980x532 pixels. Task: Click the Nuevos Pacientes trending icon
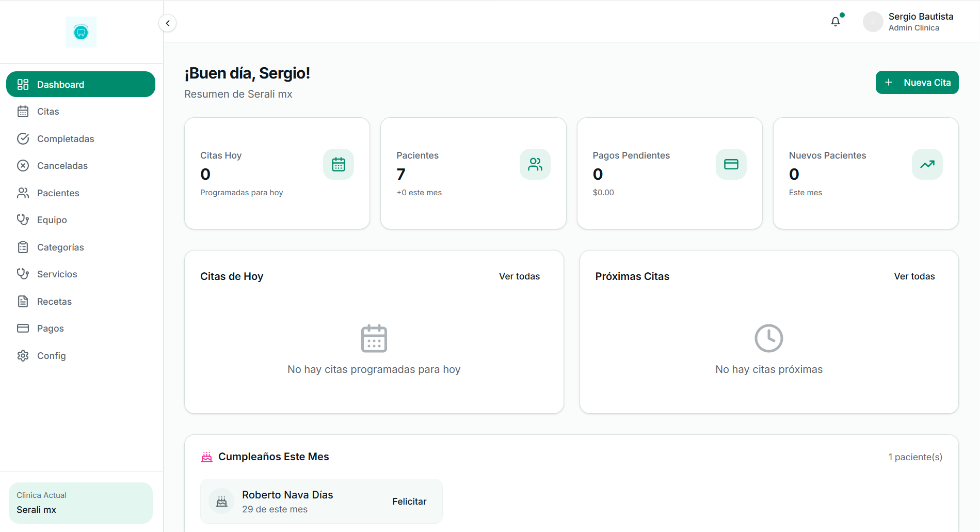[927, 164]
